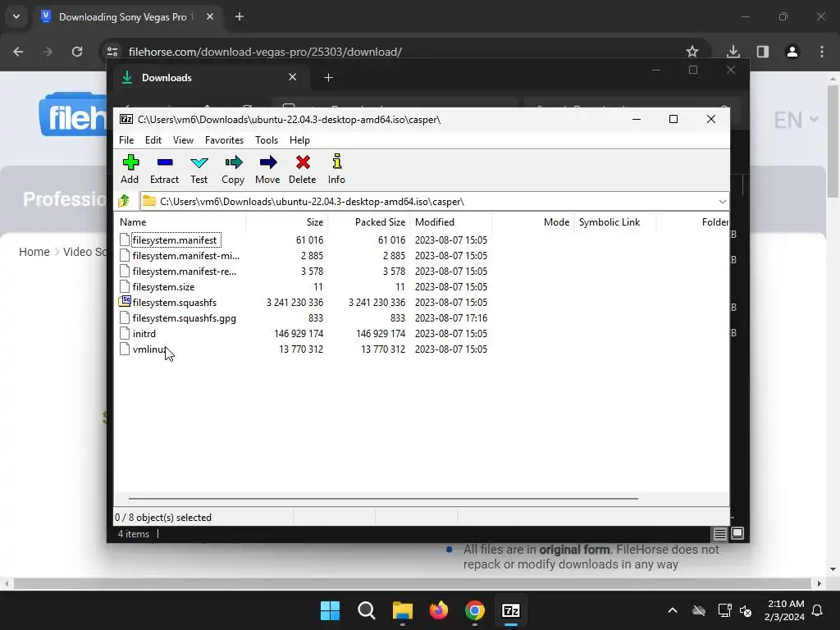Open the View menu in 7-Zip
The width and height of the screenshot is (840, 630).
coord(183,139)
